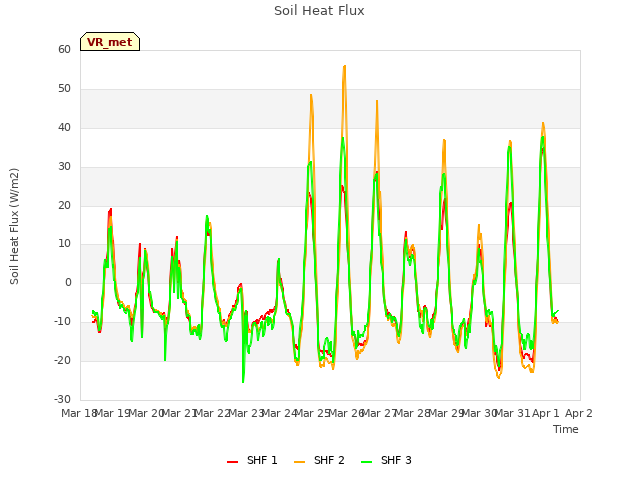Click the highest orange SHF 2 peak

tap(345, 66)
